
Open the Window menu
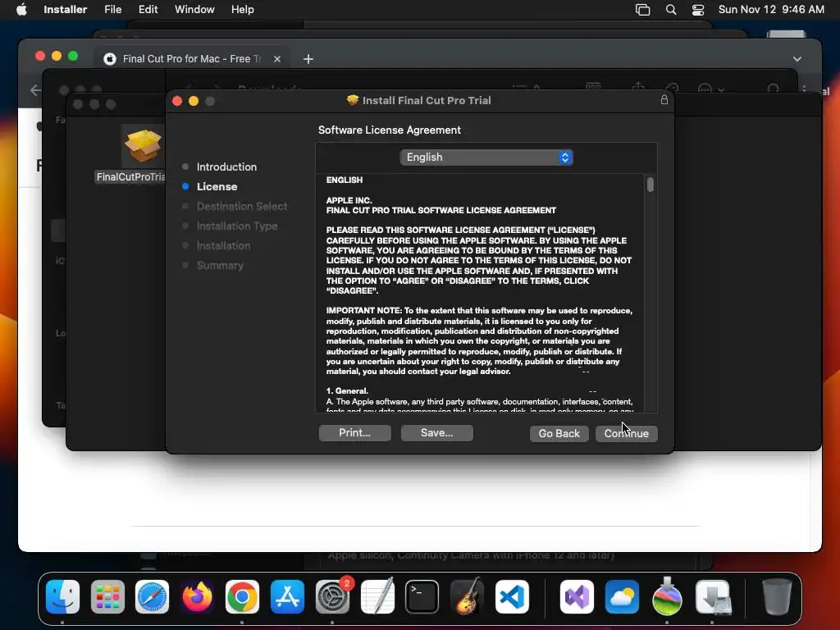coord(194,9)
